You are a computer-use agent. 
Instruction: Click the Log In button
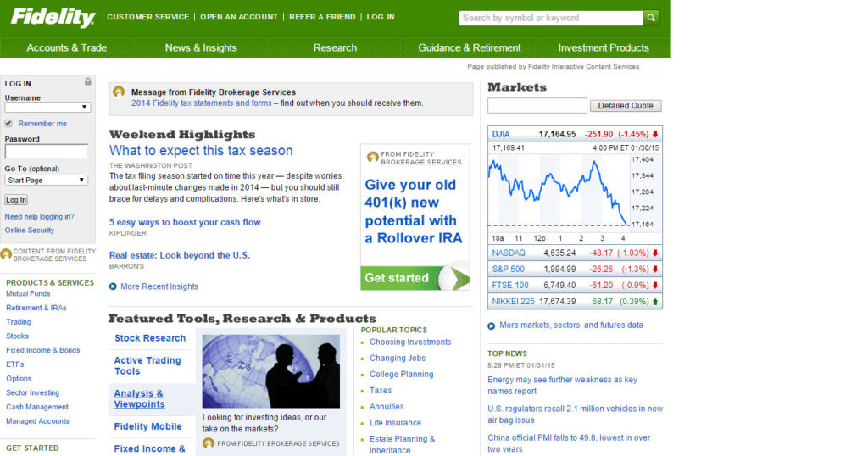coord(16,200)
